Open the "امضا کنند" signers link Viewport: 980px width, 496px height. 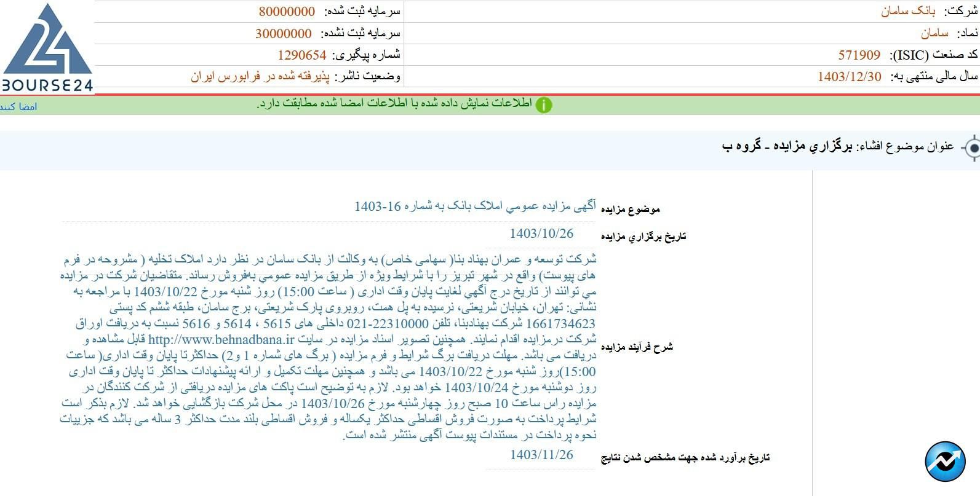pyautogui.click(x=18, y=106)
